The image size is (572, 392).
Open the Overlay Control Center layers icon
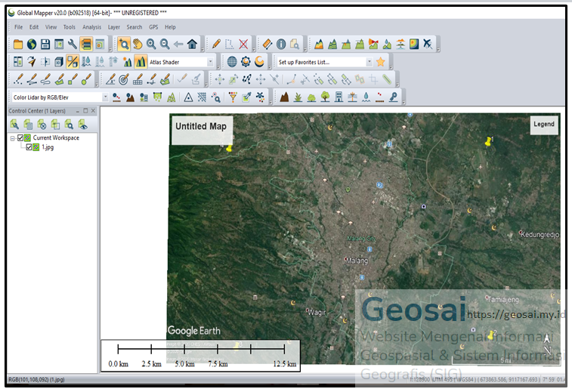point(86,44)
